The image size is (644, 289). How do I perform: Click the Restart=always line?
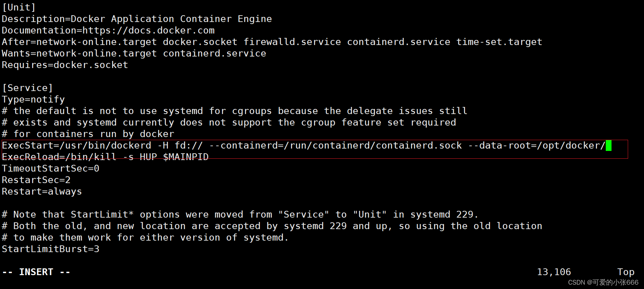click(42, 192)
